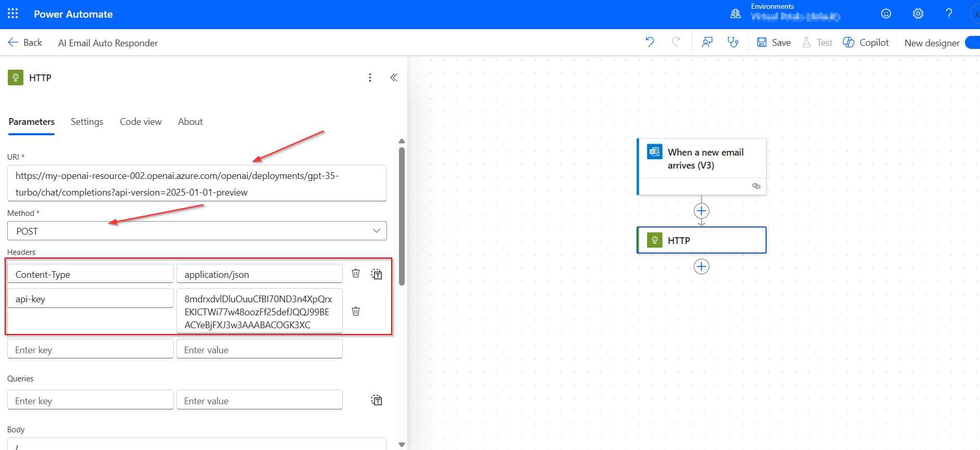Switch Headers to text mode icon
Viewport: 980px width, 450px height.
377,274
